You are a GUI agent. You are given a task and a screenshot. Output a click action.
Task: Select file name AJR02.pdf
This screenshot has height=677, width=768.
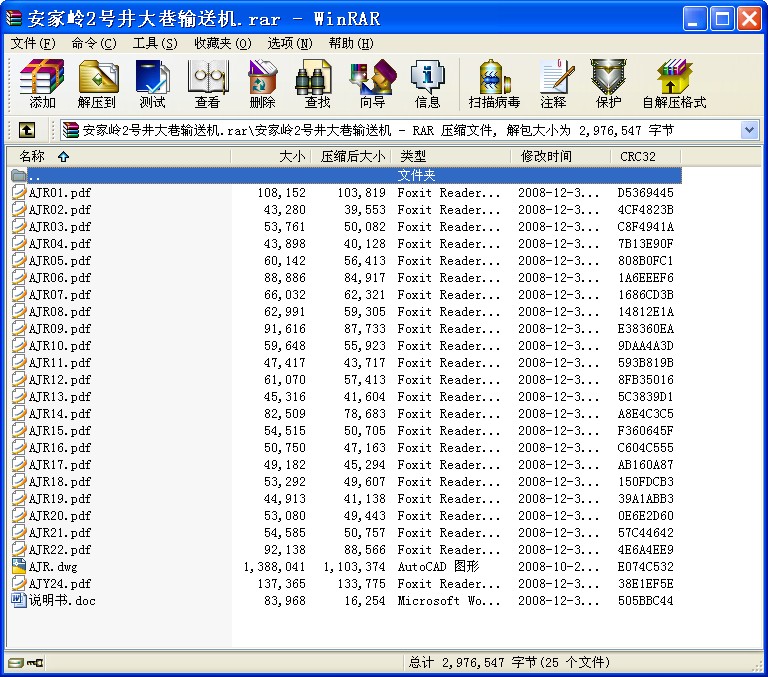click(x=60, y=210)
